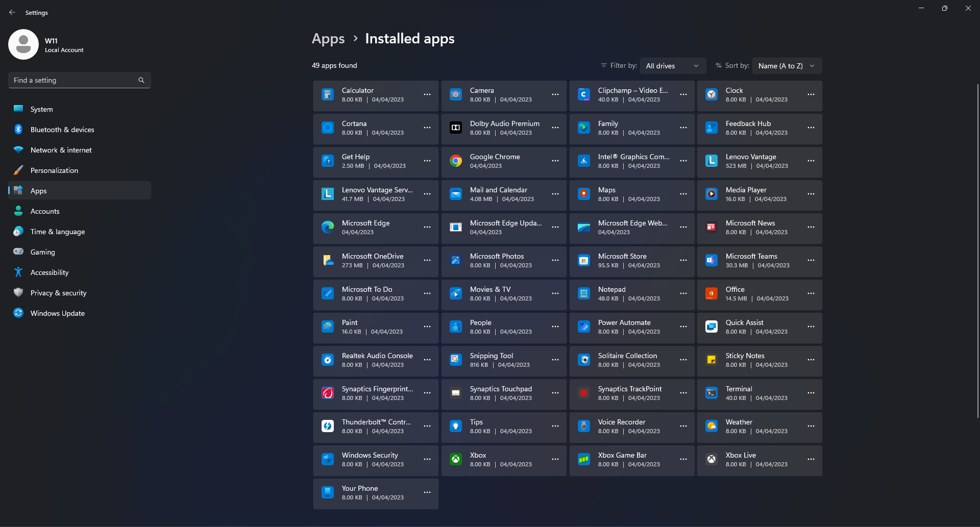
Task: Click the Xbox app icon
Action: pyautogui.click(x=456, y=459)
